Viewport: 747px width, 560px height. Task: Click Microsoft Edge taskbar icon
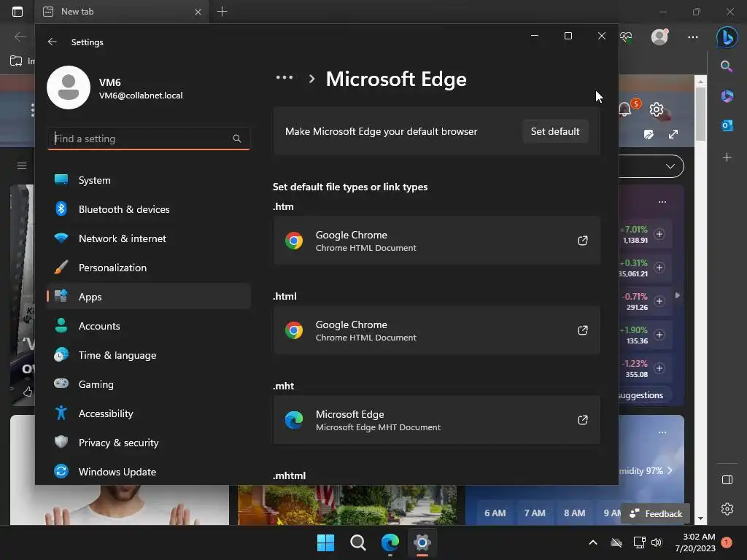point(390,542)
